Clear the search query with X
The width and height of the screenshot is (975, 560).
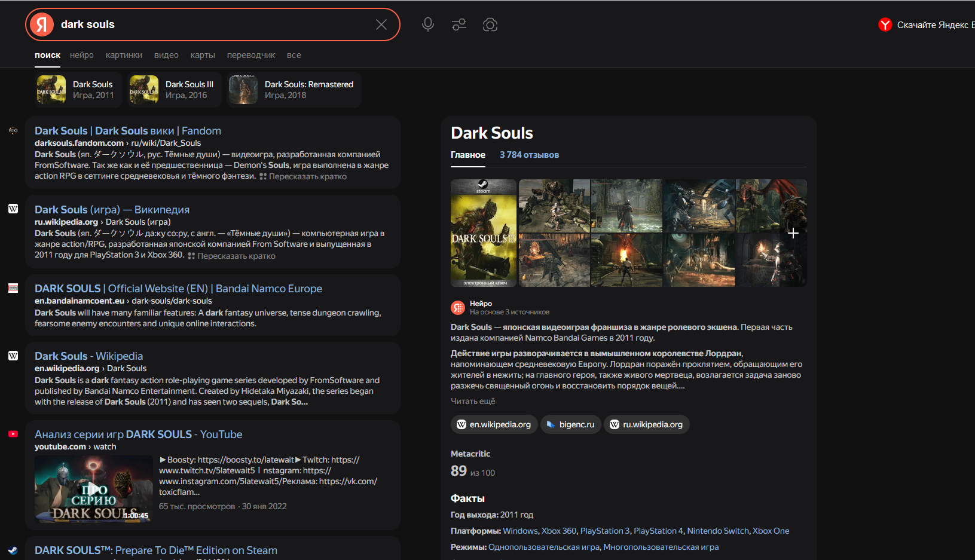pos(381,25)
